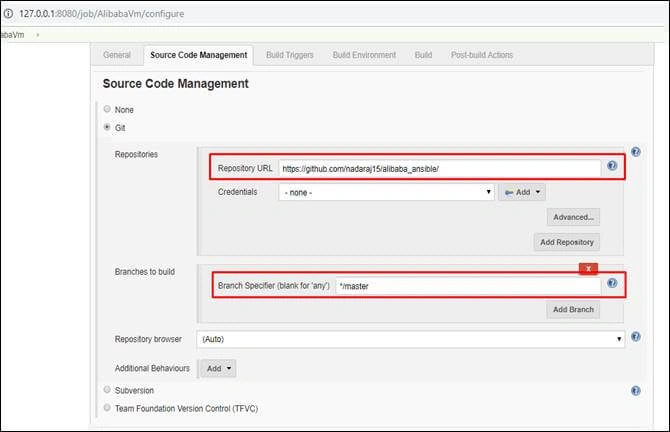This screenshot has height=432, width=670.
Task: Select the None source control option
Action: pos(107,109)
